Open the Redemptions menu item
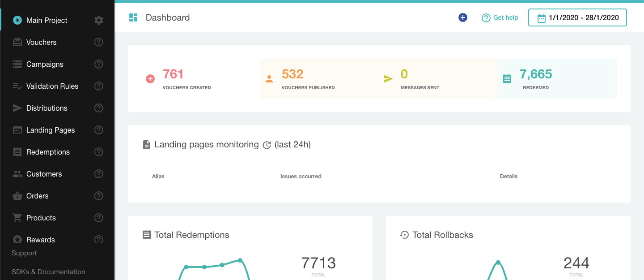This screenshot has height=280, width=644. coord(48,152)
